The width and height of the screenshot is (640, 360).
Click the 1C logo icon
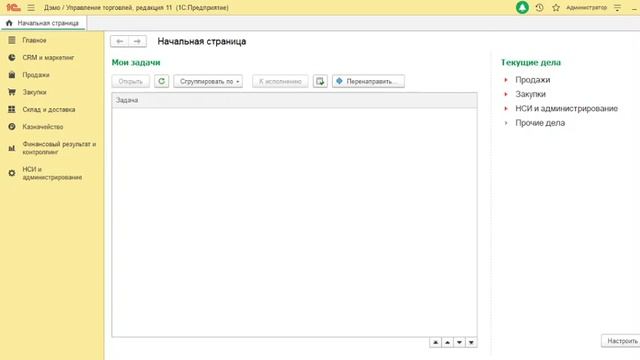point(13,8)
